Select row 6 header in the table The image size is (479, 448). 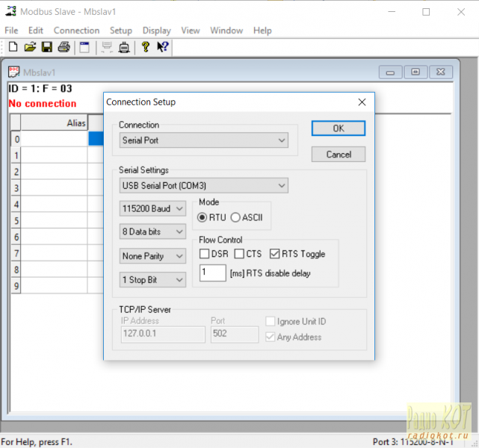[x=16, y=237]
